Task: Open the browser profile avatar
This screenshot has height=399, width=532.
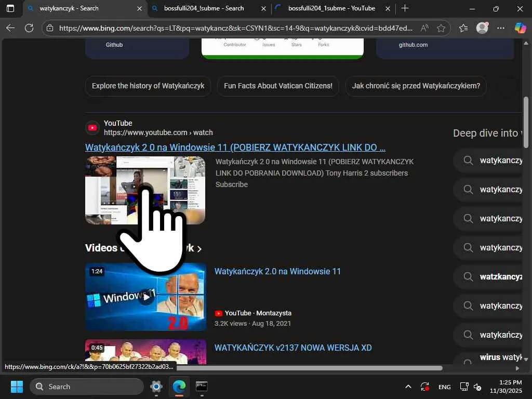Action: tap(482, 28)
